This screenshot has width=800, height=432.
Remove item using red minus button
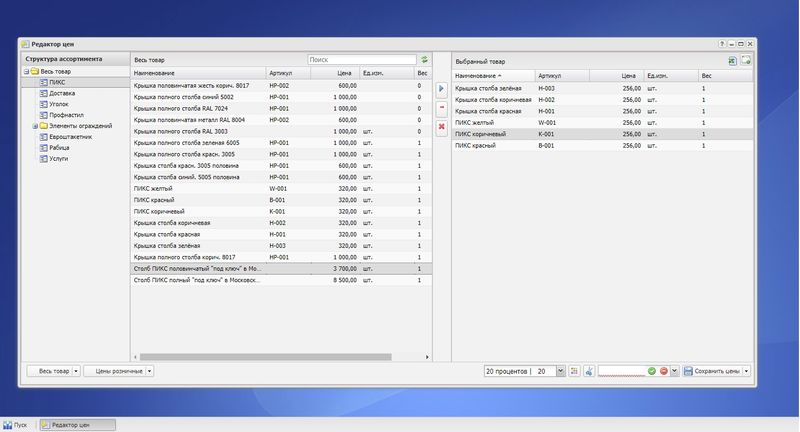pyautogui.click(x=441, y=108)
